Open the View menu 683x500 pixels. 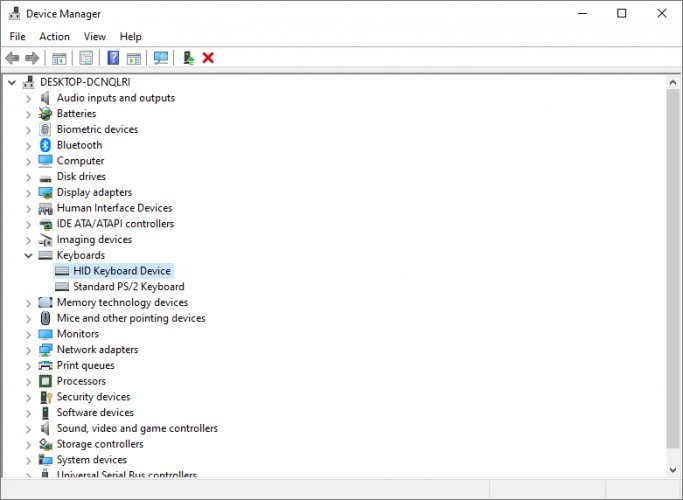click(95, 37)
